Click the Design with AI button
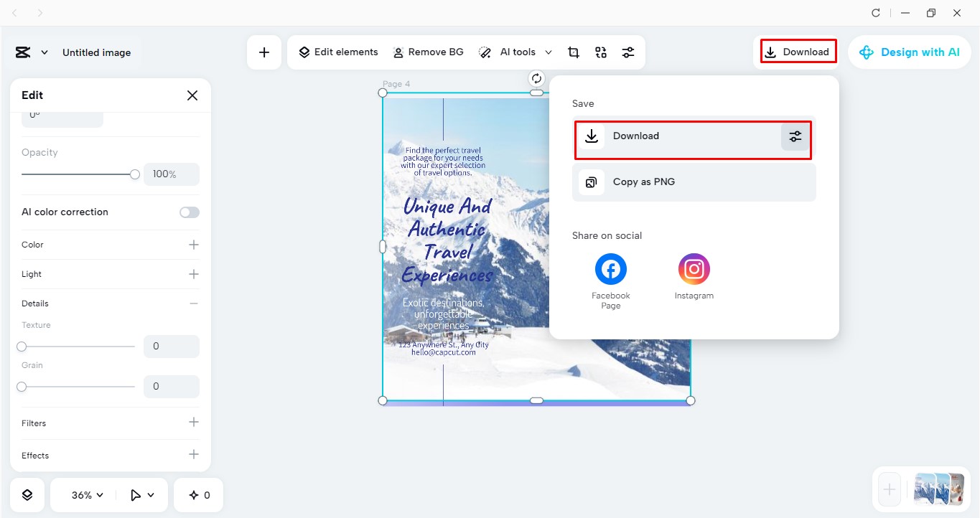The height and width of the screenshot is (518, 980). (909, 52)
